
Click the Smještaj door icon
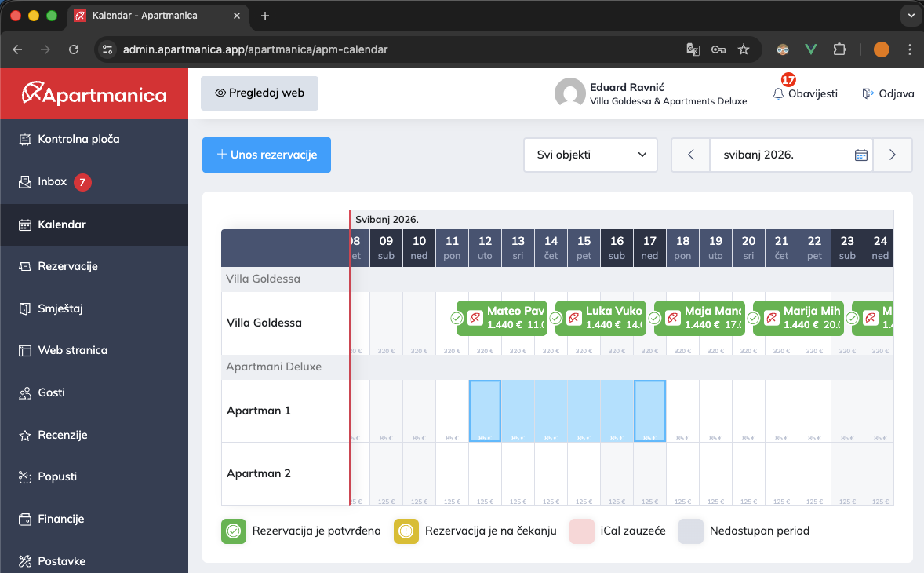(25, 309)
